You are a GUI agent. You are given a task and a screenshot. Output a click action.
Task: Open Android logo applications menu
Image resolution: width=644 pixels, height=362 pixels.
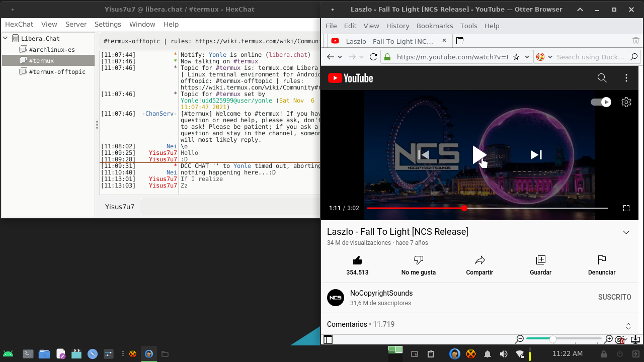[x=8, y=354]
